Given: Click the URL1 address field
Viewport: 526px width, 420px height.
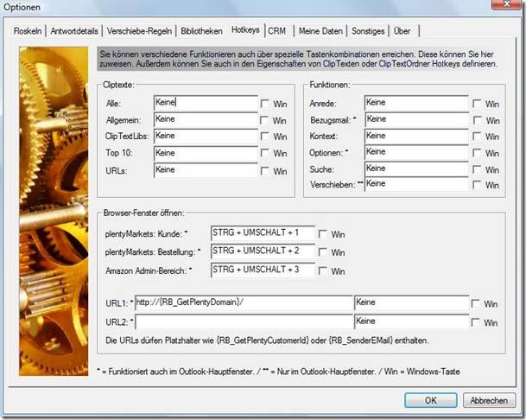Looking at the screenshot, I should pos(244,302).
